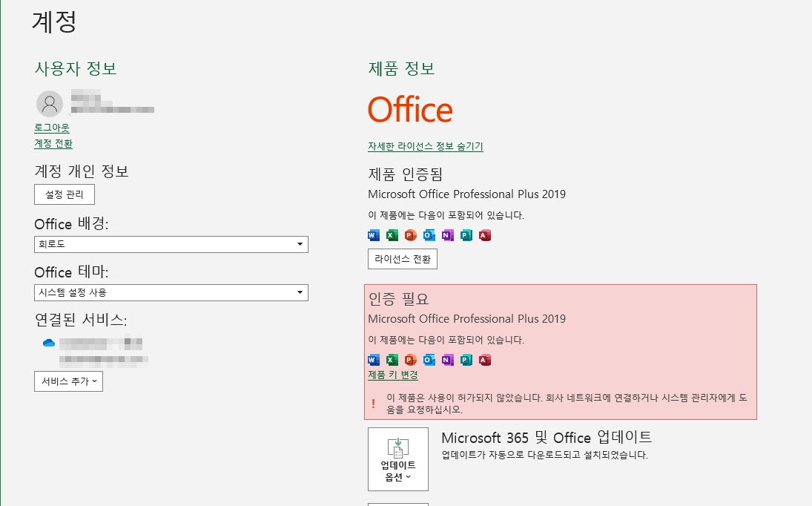Click the OneNote icon in the 인증 필요 box
The image size is (812, 506).
click(x=448, y=360)
